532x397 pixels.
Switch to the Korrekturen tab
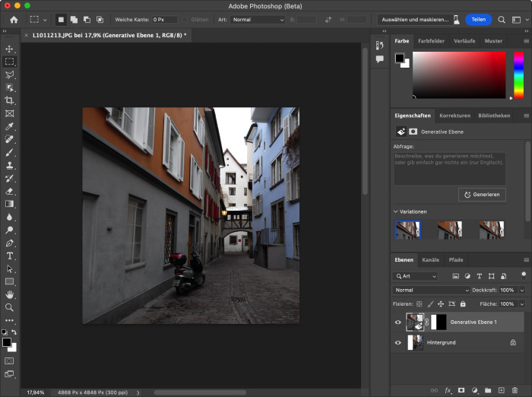point(455,116)
